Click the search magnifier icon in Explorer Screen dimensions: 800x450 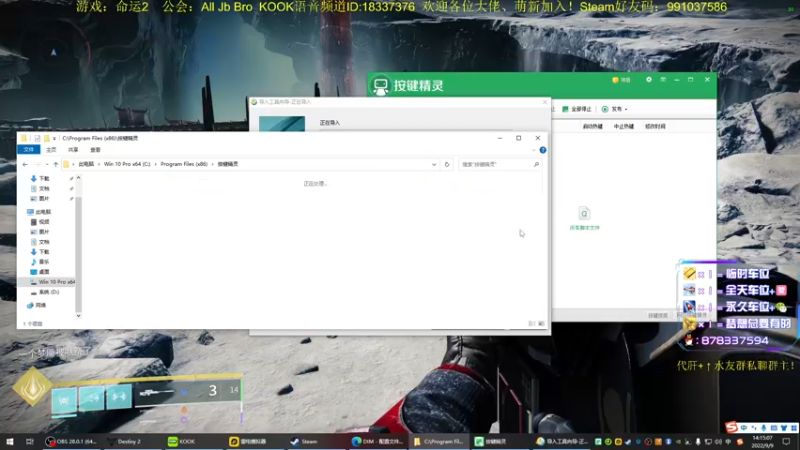click(x=536, y=164)
